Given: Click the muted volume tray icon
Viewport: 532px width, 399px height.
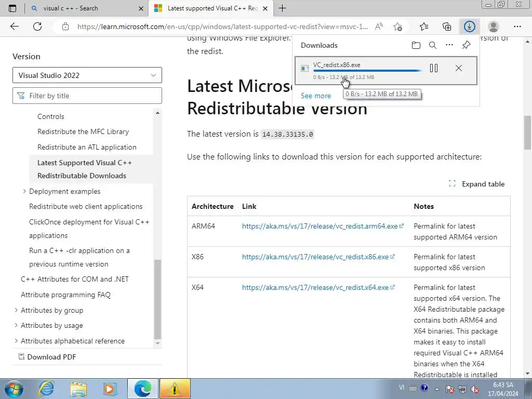Looking at the screenshot, I should click(x=475, y=389).
